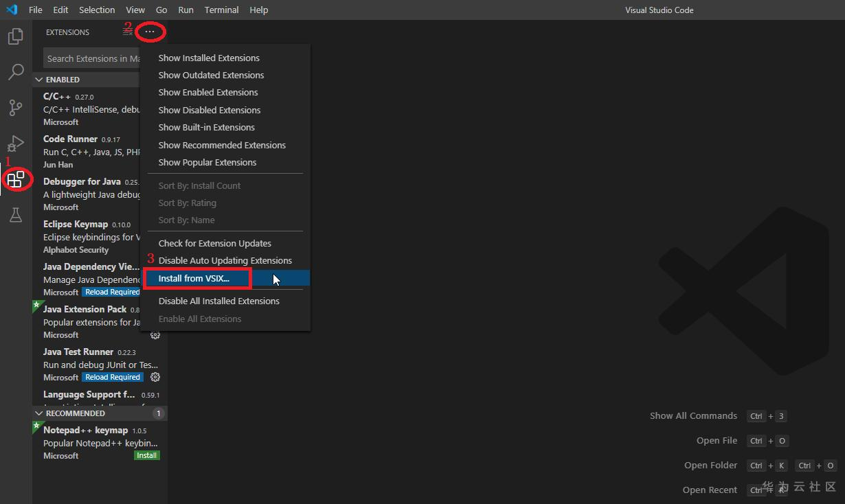Viewport: 845px width, 504px height.
Task: Select Install from VSIX...
Action: (x=225, y=278)
